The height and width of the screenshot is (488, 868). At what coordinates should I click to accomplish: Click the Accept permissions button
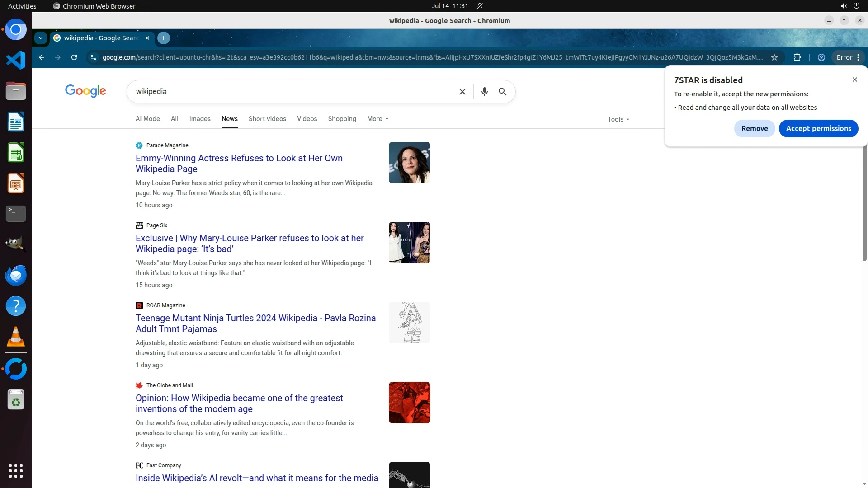pyautogui.click(x=818, y=128)
